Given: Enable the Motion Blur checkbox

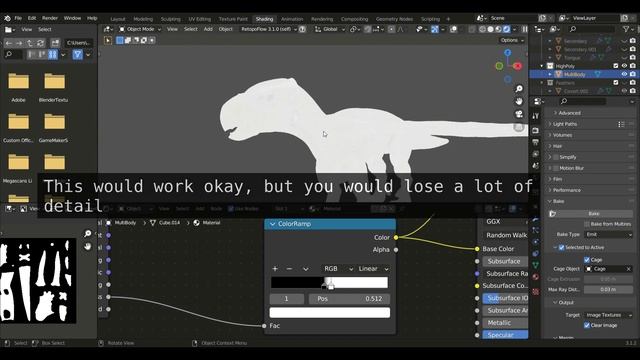Looking at the screenshot, I should click(x=556, y=168).
